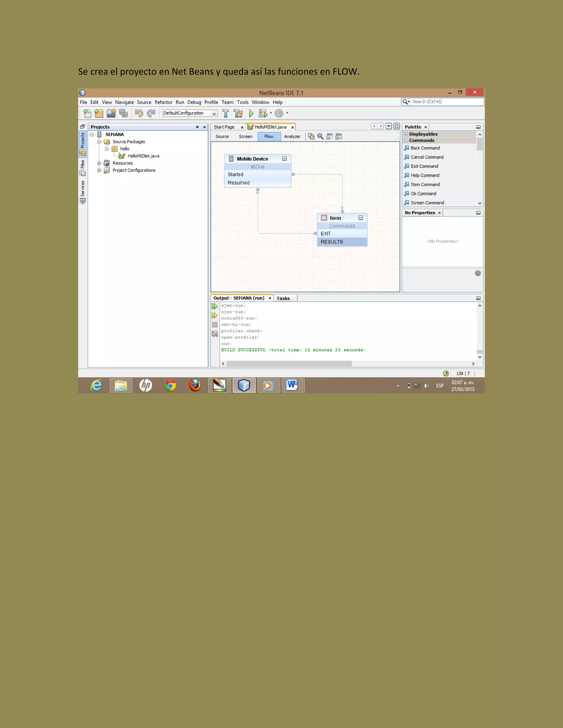Collapse the hello package node
Screen dimensions: 563x728
point(107,149)
